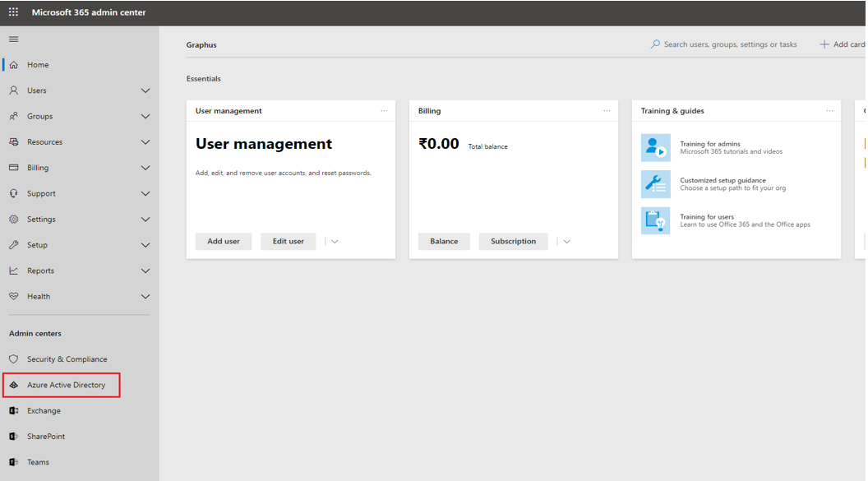Image resolution: width=868 pixels, height=481 pixels.
Task: Click the Customized setup guidance wrench icon
Action: (655, 184)
